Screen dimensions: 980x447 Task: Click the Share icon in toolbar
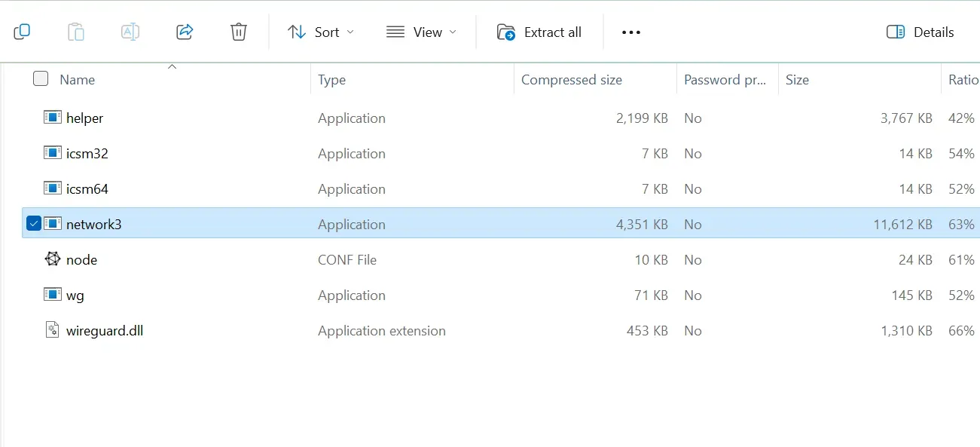tap(185, 32)
